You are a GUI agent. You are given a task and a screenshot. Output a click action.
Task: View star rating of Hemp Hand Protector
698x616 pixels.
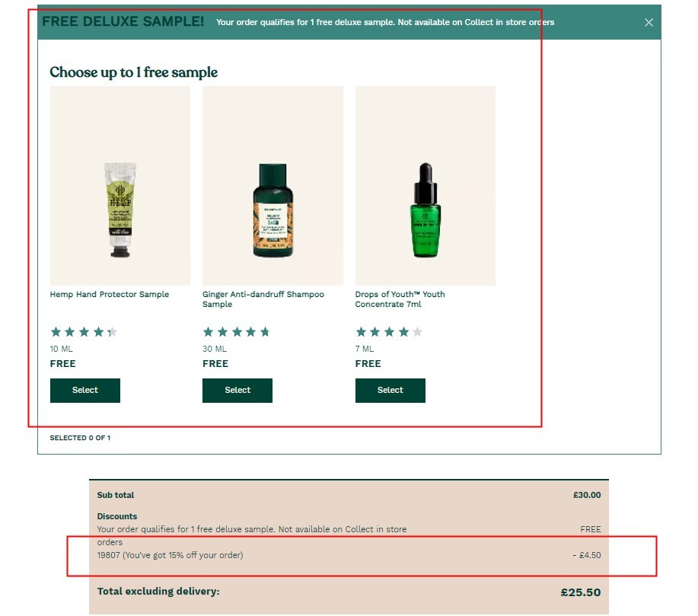[84, 332]
